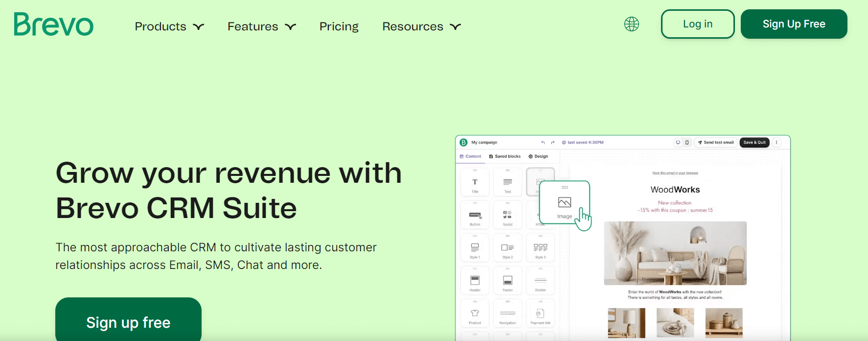This screenshot has height=341, width=868.
Task: Open the three-dot more options menu
Action: pos(777,143)
